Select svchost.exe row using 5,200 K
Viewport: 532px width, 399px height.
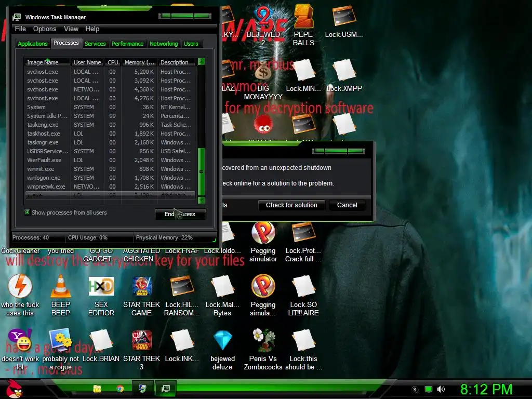110,72
